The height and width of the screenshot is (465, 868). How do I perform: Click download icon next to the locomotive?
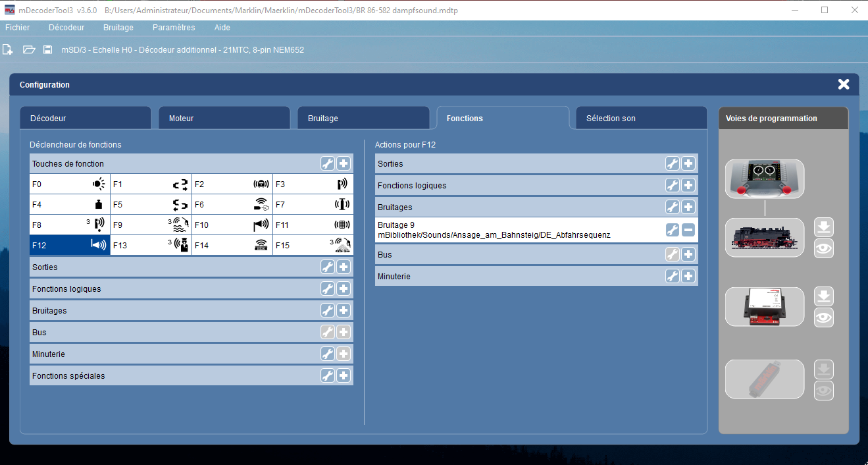[824, 228]
